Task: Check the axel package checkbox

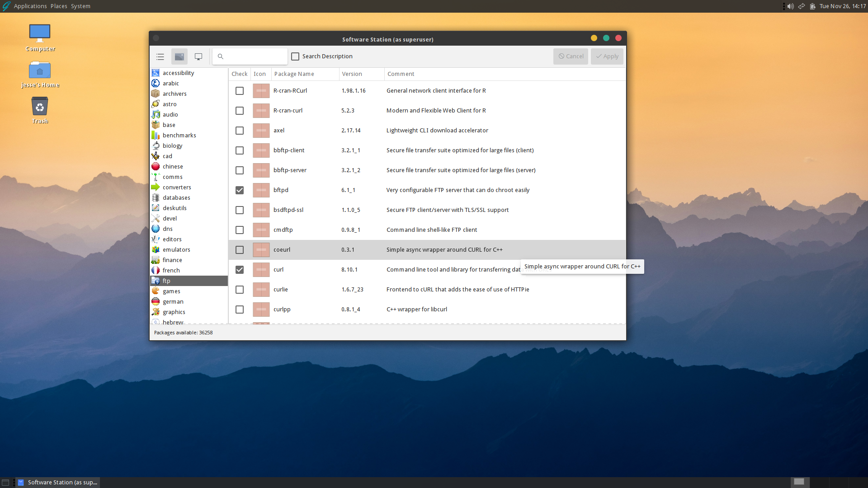Action: pos(240,131)
